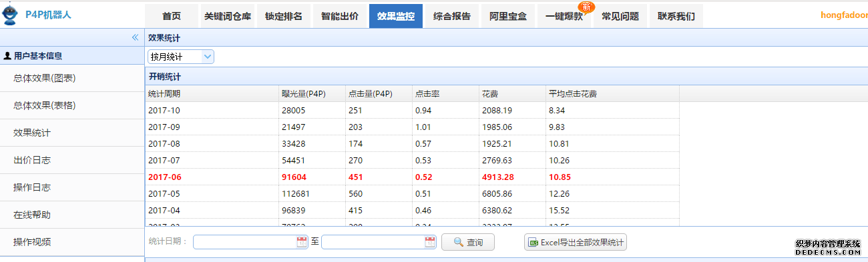
Task: Click the 112681 exposure cell
Action: point(312,194)
